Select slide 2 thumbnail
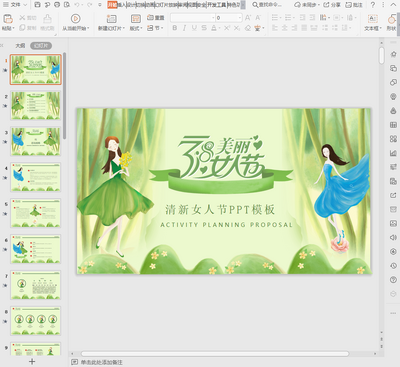This screenshot has width=400, height=367. point(36,105)
